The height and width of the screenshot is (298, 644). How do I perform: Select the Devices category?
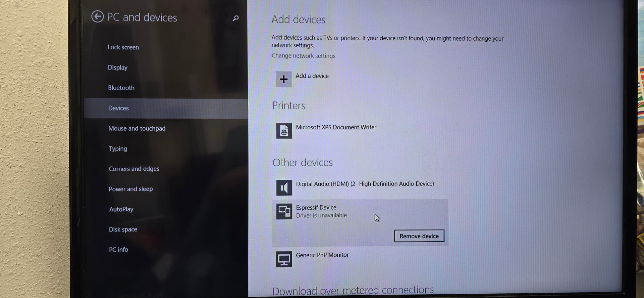[x=166, y=108]
